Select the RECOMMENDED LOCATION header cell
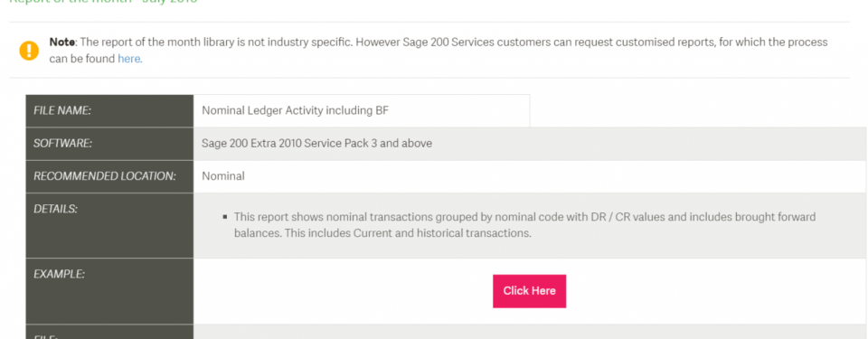The width and height of the screenshot is (868, 339). (x=109, y=176)
